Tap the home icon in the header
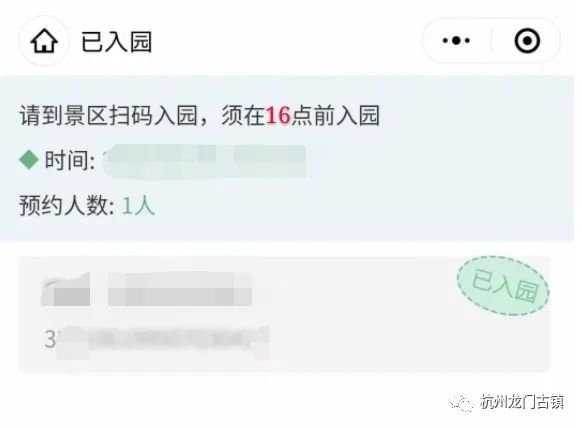Screen dimensions: 582x428 (44, 41)
